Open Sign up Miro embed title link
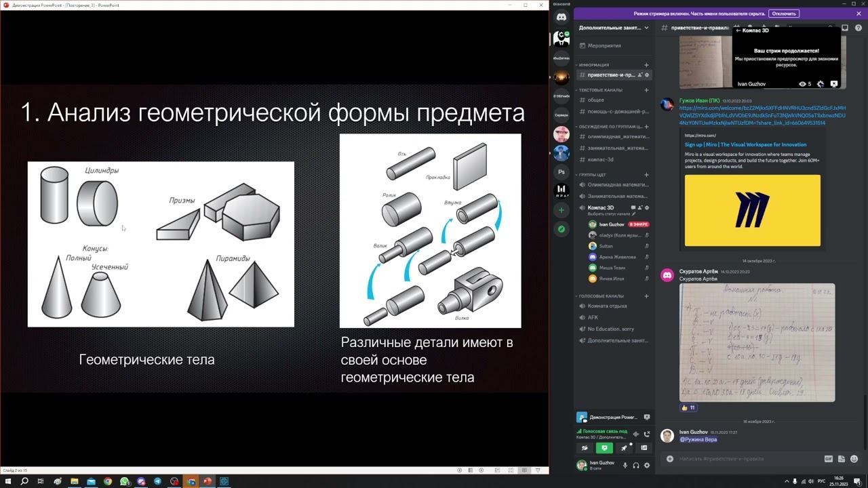The width and height of the screenshot is (868, 488). point(745,144)
